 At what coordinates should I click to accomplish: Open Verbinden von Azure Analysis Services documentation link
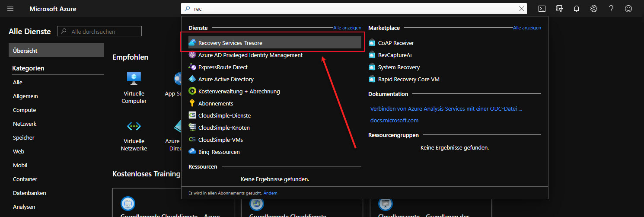coord(446,109)
